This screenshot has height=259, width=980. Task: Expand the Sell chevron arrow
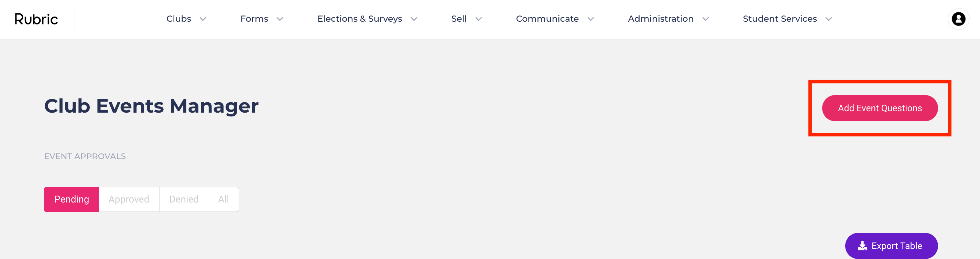point(479,19)
